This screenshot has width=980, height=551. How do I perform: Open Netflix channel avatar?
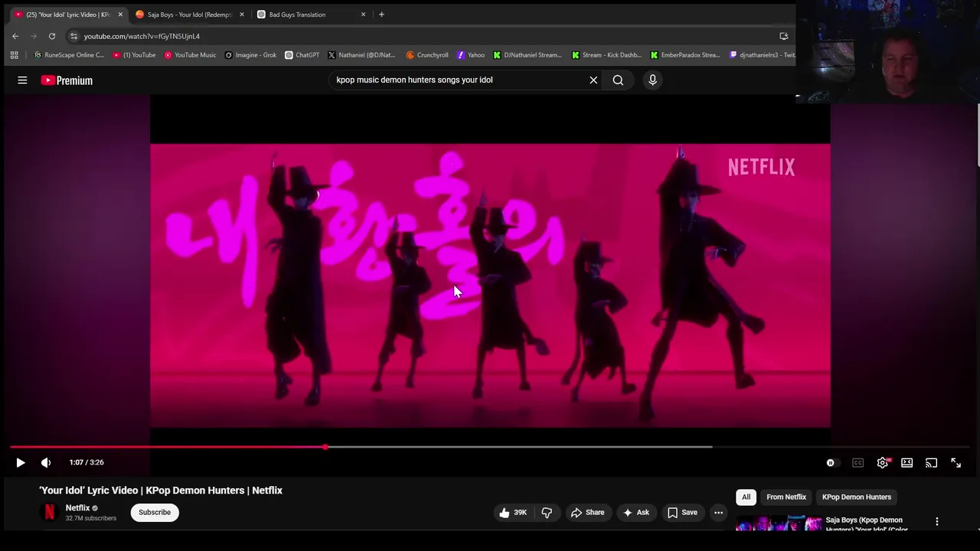point(49,513)
